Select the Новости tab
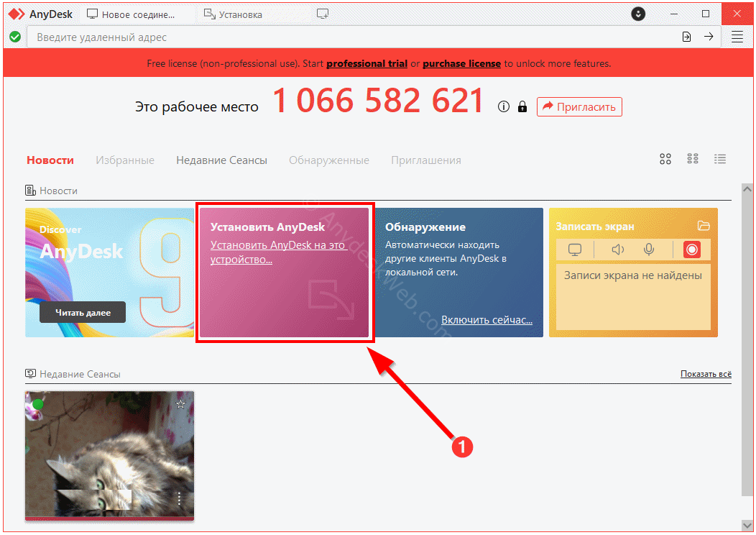This screenshot has width=756, height=535. [x=50, y=160]
